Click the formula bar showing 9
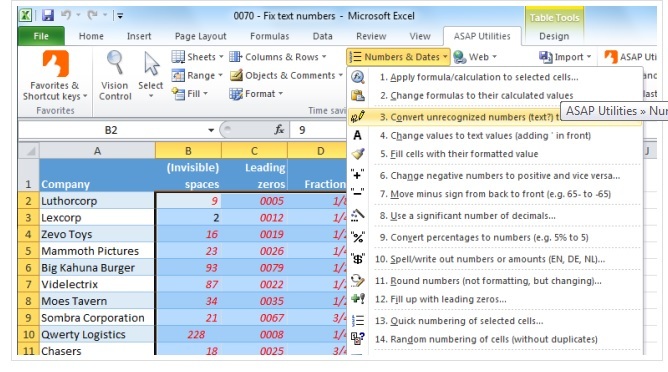 click(318, 130)
